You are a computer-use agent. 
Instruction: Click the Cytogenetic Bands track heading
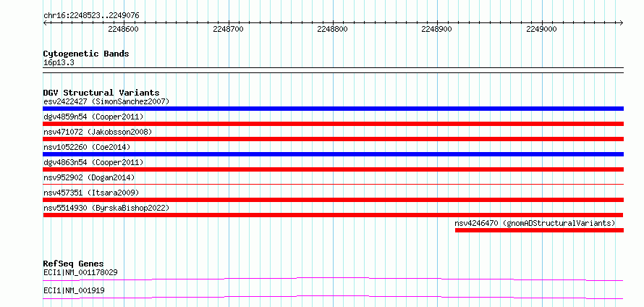tap(86, 54)
